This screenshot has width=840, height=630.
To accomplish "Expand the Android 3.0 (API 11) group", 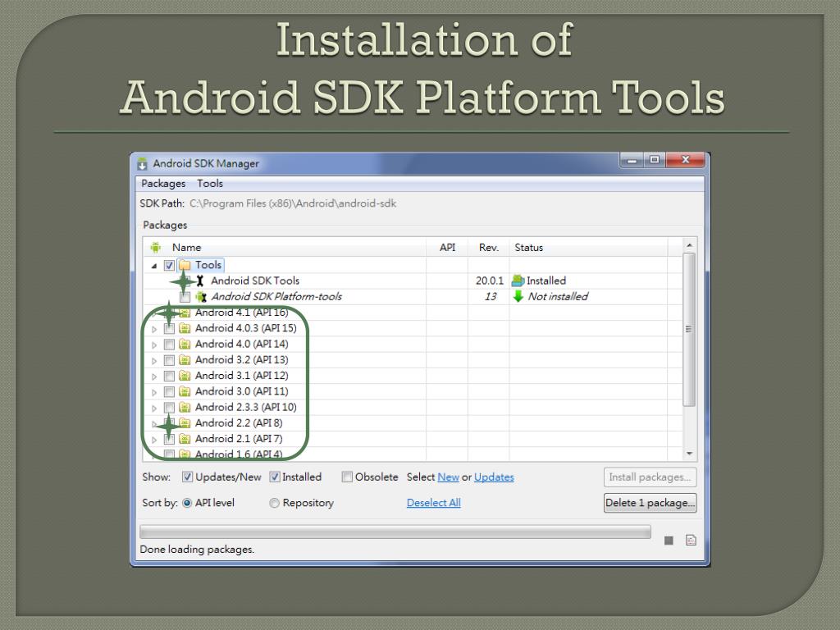I will point(154,392).
